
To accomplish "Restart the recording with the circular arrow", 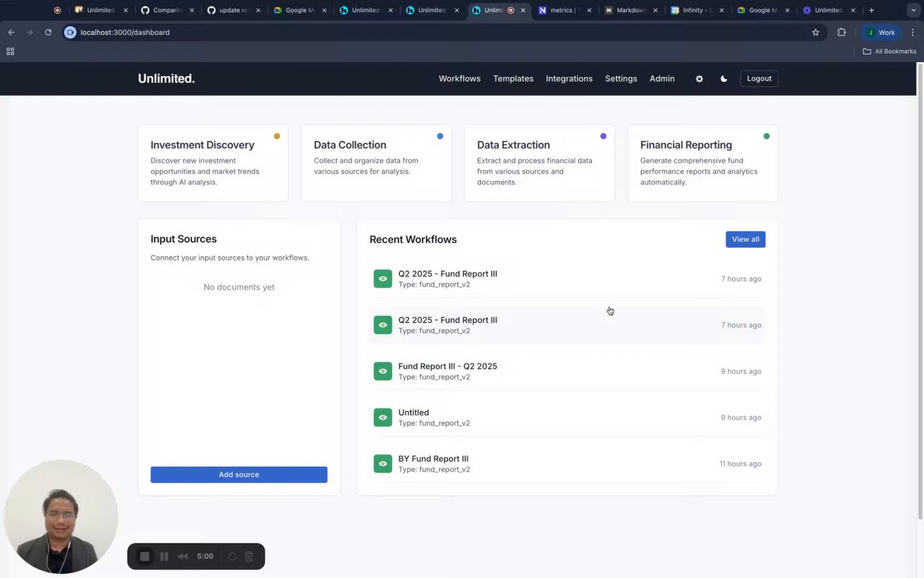I will point(232,556).
